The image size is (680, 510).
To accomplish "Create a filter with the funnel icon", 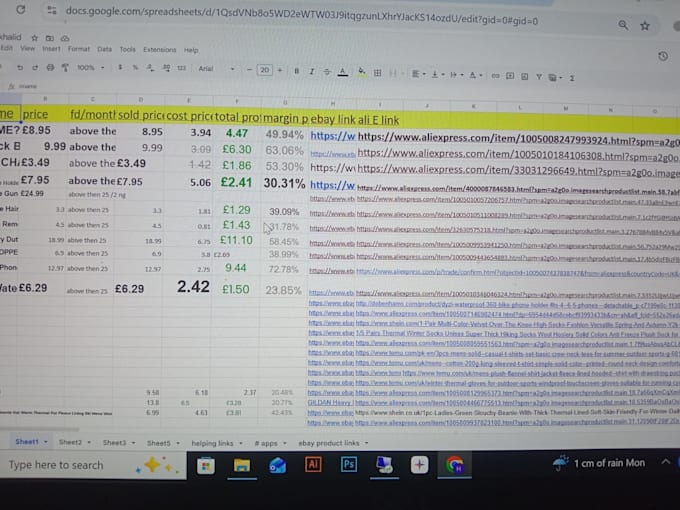I will tap(539, 77).
